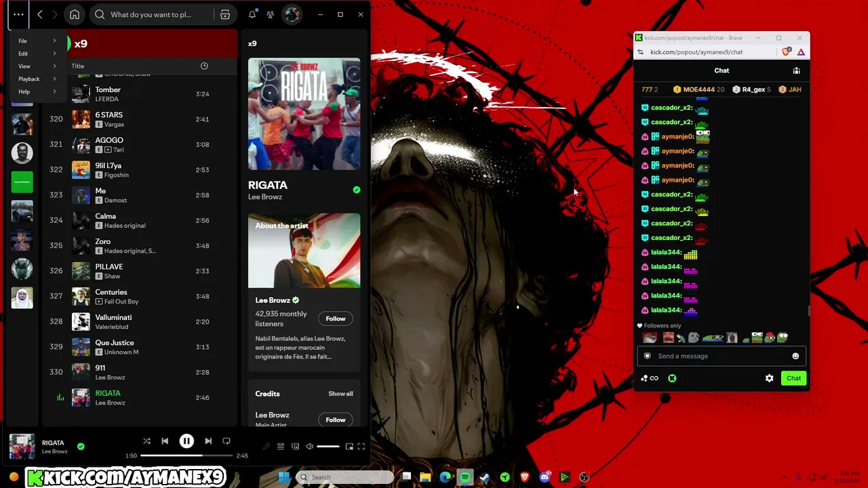868x488 pixels.
Task: Mute Spotify volume speaker icon
Action: pos(310,447)
